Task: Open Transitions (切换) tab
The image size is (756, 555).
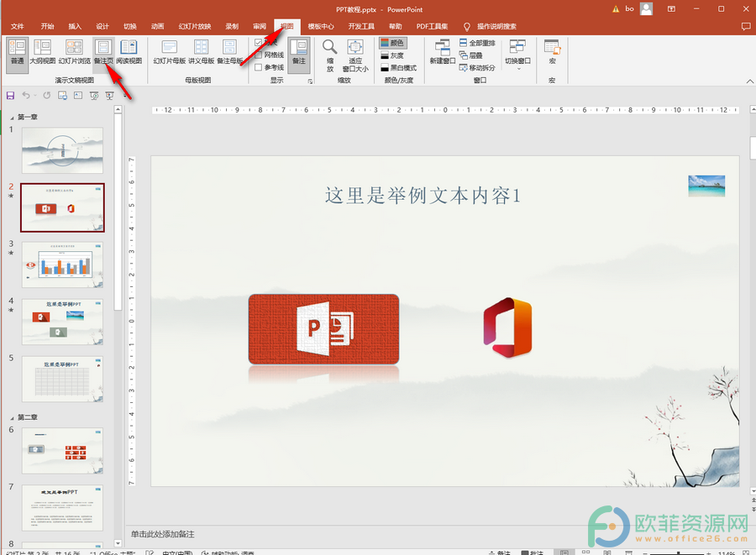Action: click(129, 27)
